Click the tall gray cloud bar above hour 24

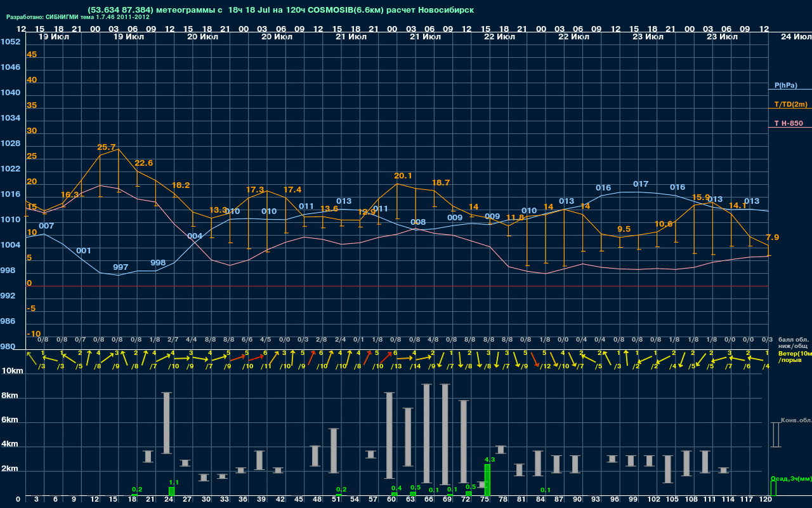(167, 423)
